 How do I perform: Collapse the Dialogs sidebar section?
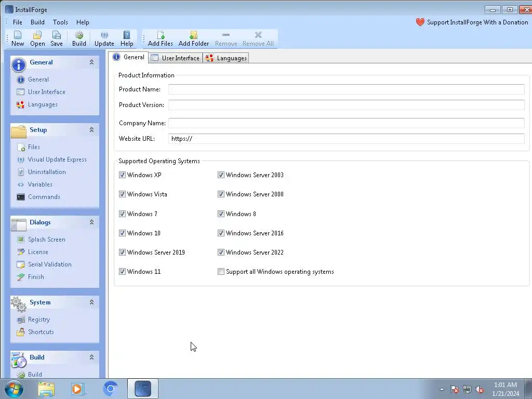click(x=91, y=222)
